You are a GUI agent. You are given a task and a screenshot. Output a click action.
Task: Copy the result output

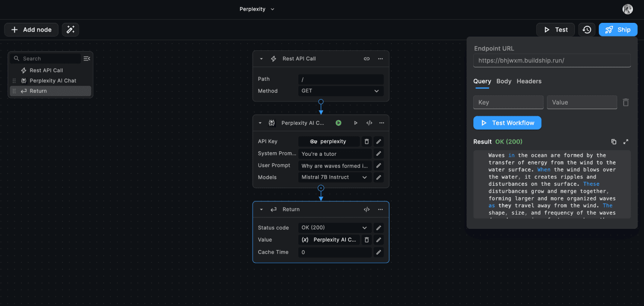[x=614, y=142]
